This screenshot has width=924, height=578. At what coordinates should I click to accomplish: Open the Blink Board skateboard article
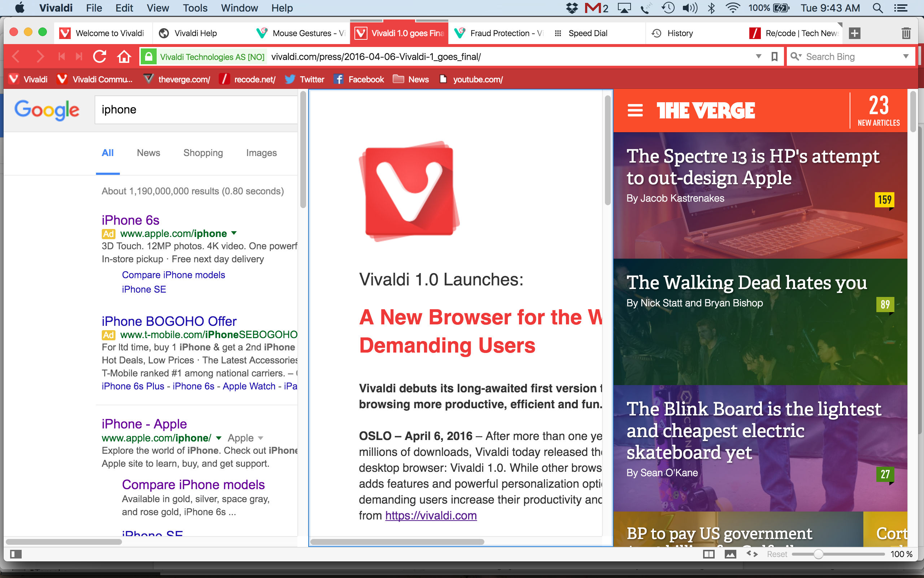(x=754, y=431)
